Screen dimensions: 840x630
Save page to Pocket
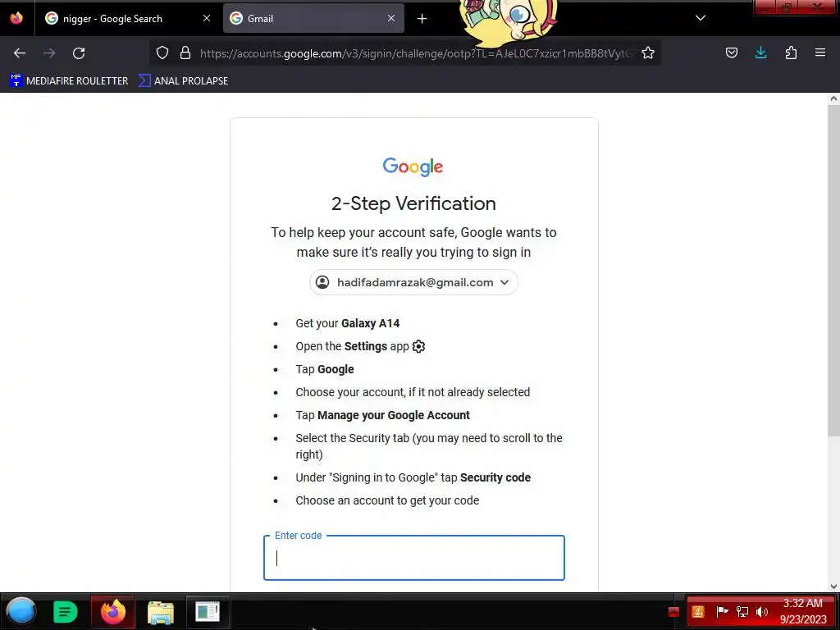coord(731,52)
